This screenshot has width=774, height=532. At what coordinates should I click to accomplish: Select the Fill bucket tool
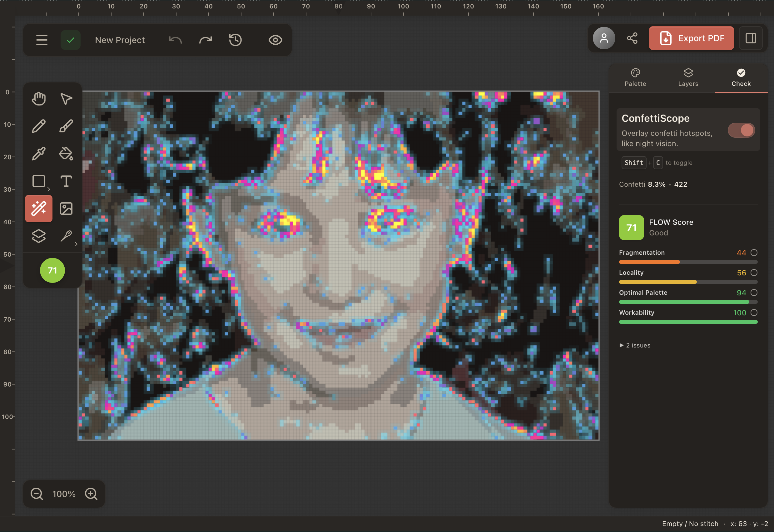click(x=66, y=154)
